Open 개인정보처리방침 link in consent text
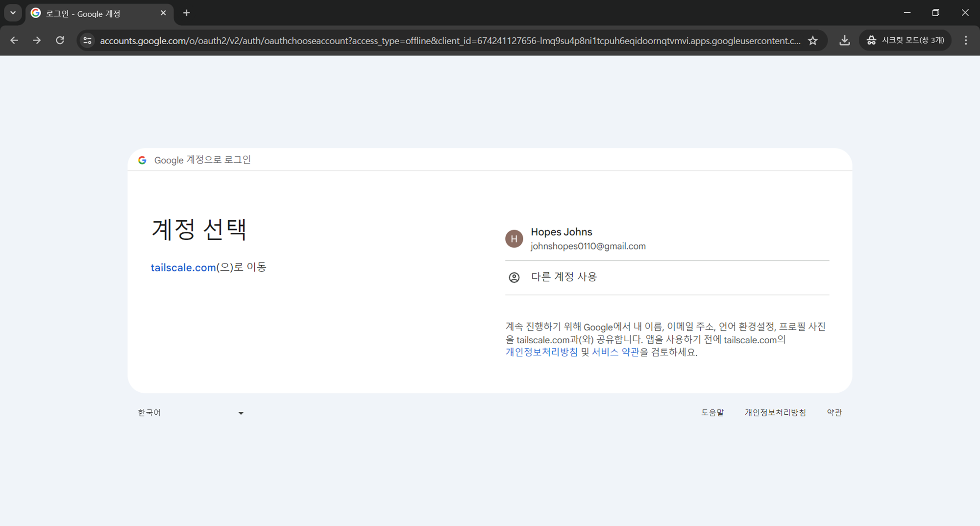 pos(541,352)
